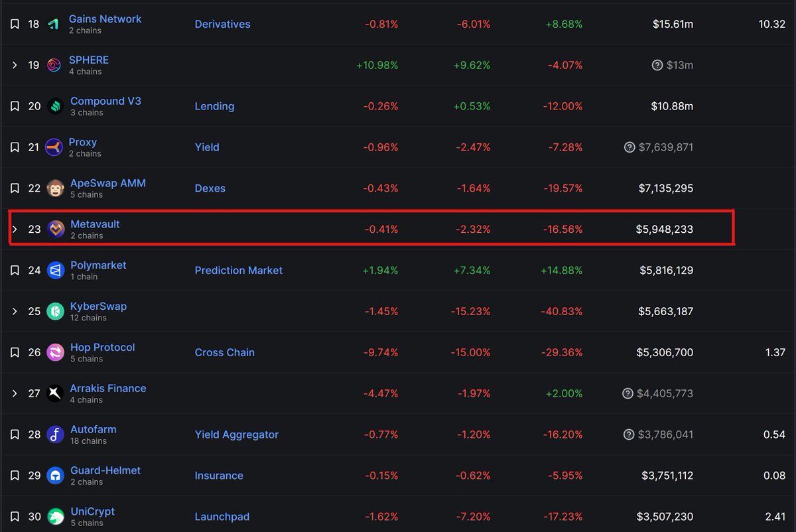Bookmark the Polymarket protocol
This screenshot has width=796, height=532.
[x=15, y=271]
